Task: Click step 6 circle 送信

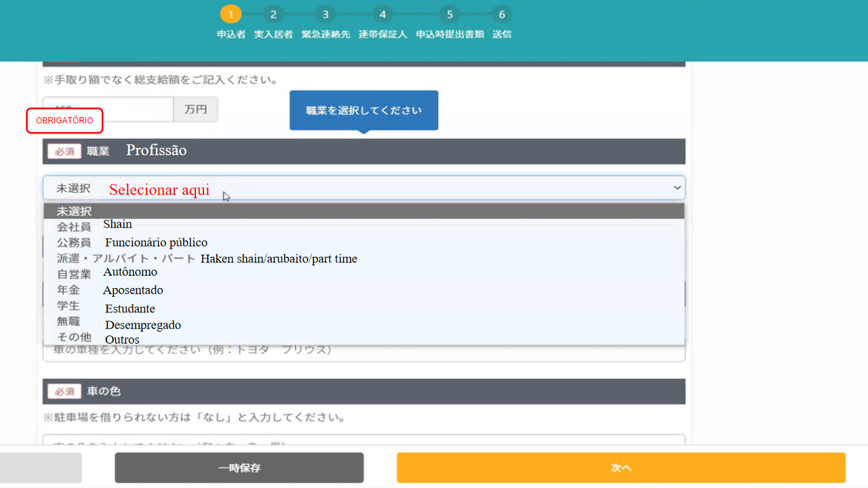Action: tap(502, 14)
